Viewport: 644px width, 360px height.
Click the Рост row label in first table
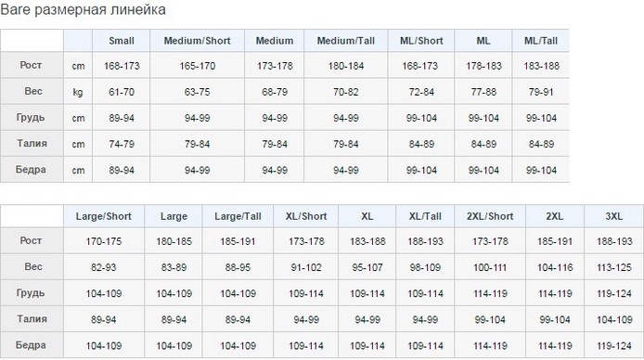[32, 65]
